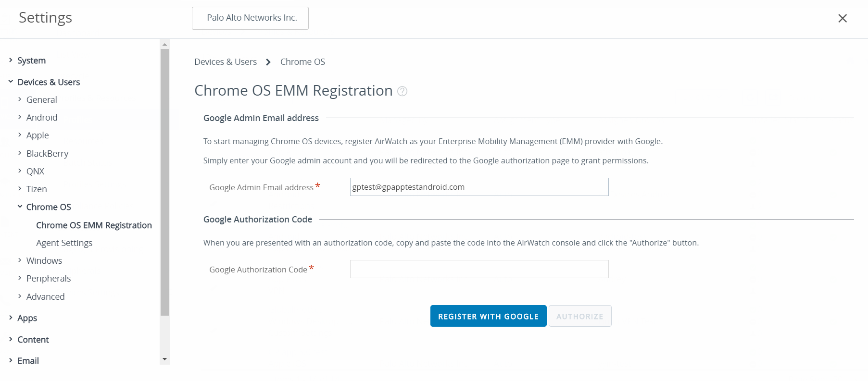Click the Register With Google button
Screen dimensions: 868x381
coord(488,316)
